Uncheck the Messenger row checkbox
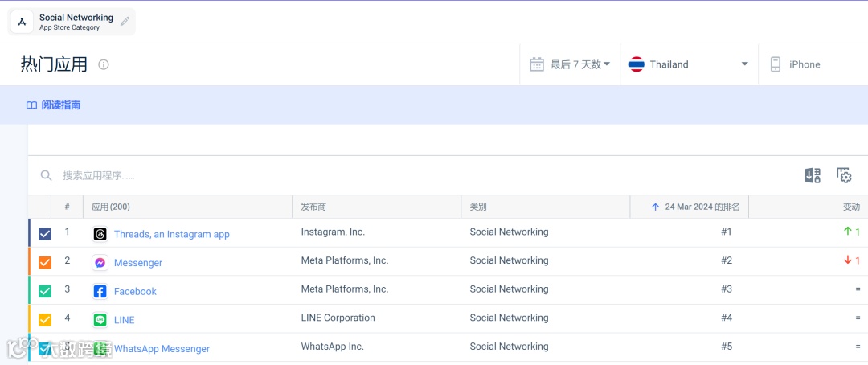The image size is (868, 365). tap(45, 263)
